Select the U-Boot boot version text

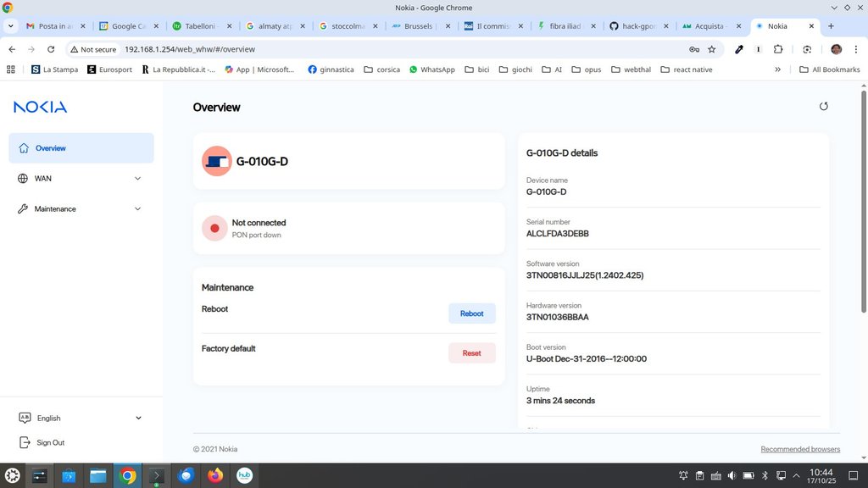click(587, 358)
